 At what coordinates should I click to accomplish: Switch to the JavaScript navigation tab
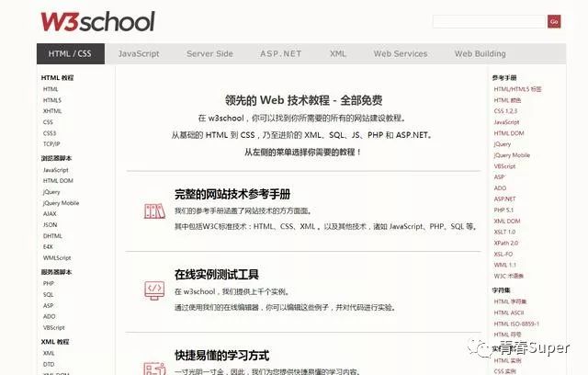coord(139,53)
